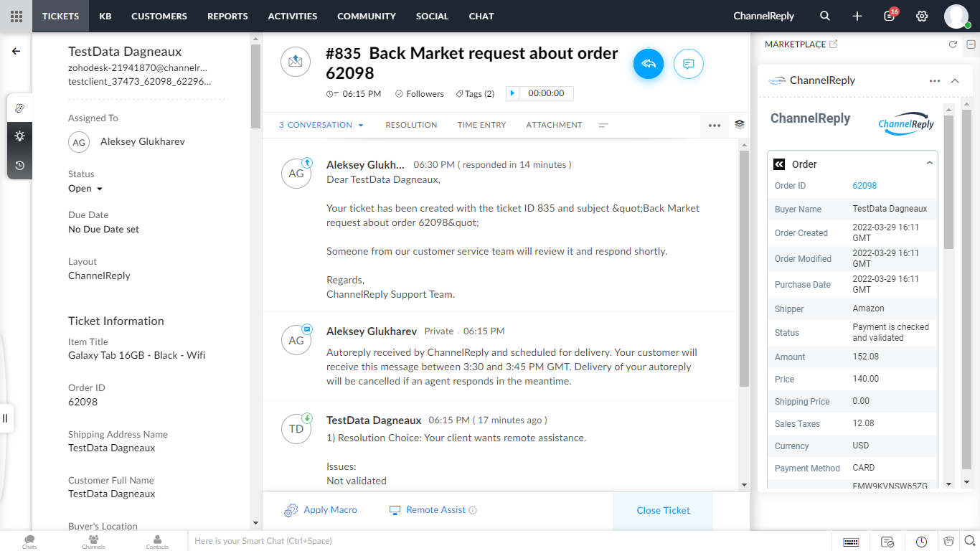Image resolution: width=980 pixels, height=551 pixels.
Task: Open the paperclip properties sidebar icon
Action: pos(20,108)
